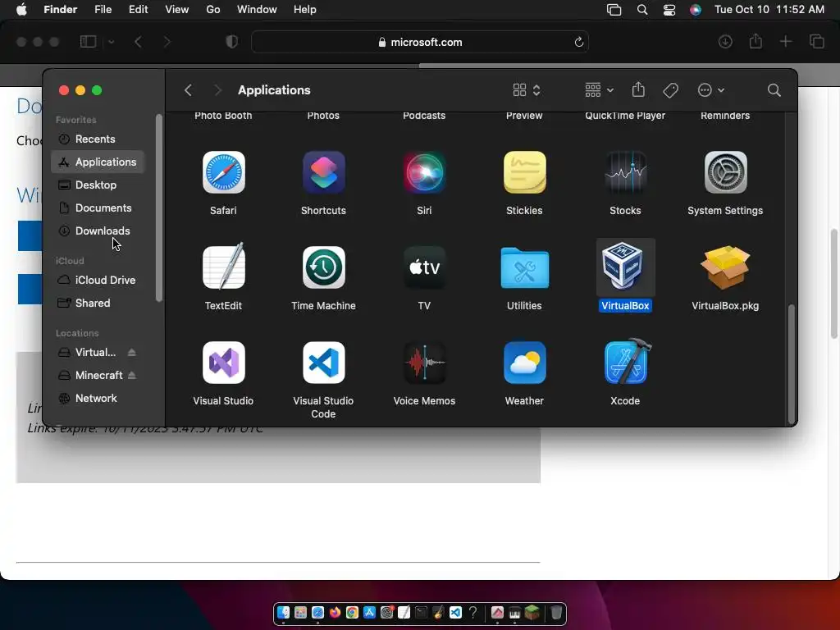Open the Go menu

[213, 10]
